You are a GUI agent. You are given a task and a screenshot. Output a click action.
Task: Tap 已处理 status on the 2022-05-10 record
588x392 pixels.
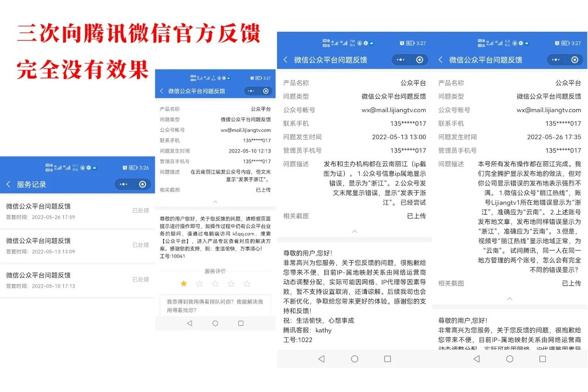141,279
